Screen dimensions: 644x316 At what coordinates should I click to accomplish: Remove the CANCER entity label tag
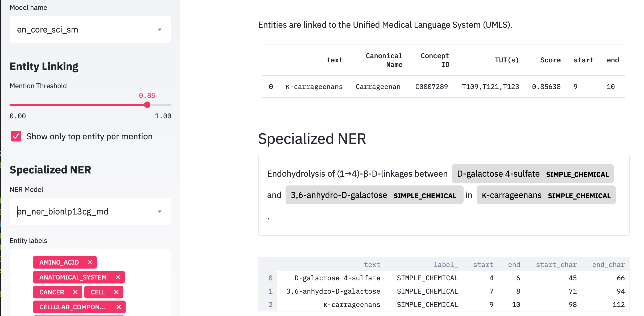coord(75,292)
